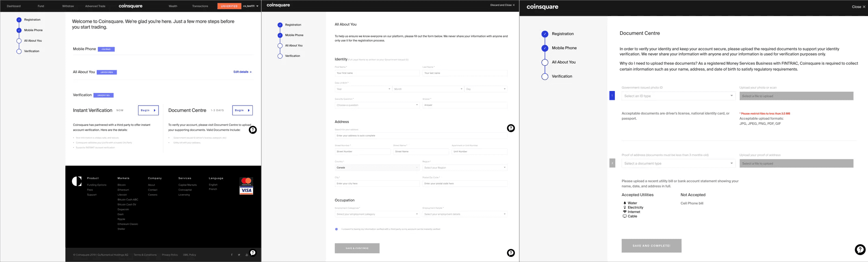
Task: Open Advanced Trade in the top navigation
Action: pos(95,6)
